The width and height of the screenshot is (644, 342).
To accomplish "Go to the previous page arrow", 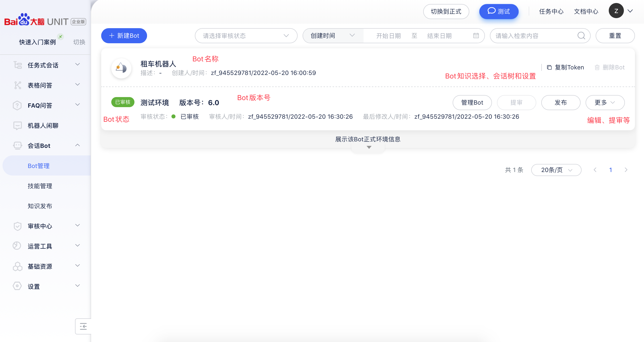I will (595, 170).
